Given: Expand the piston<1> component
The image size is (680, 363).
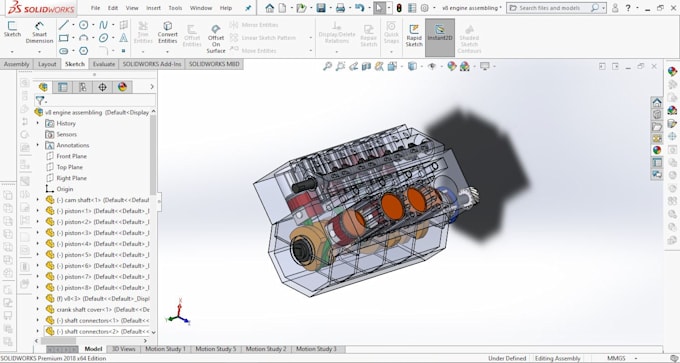Looking at the screenshot, I should coord(37,211).
